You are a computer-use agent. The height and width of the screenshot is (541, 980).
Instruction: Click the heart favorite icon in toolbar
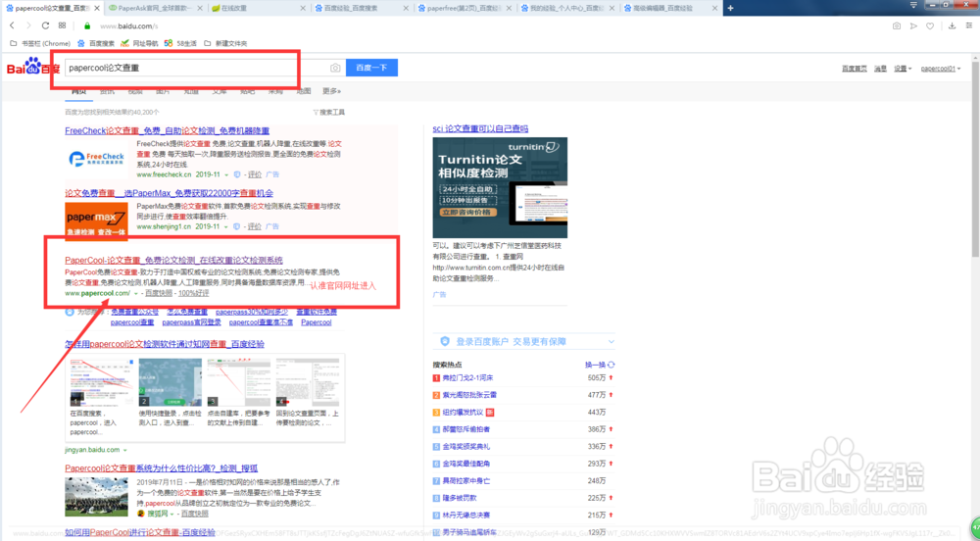(930, 25)
